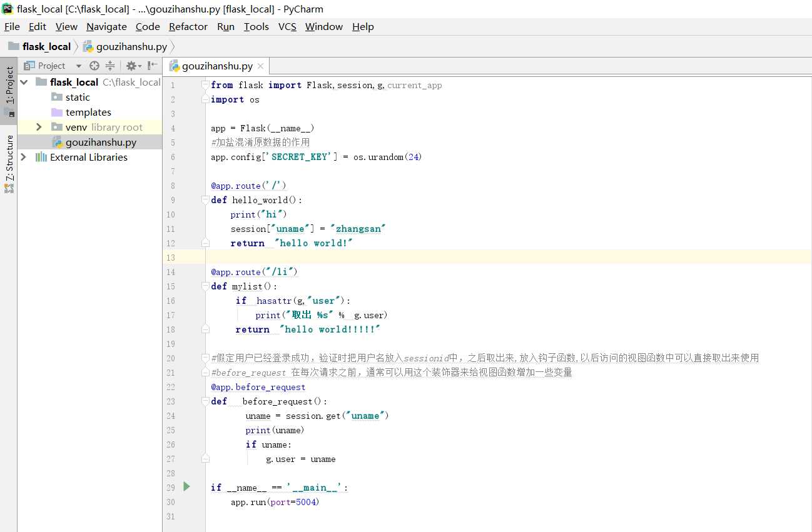Image resolution: width=812 pixels, height=532 pixels.
Task: Open the Refactor menu
Action: [188, 26]
